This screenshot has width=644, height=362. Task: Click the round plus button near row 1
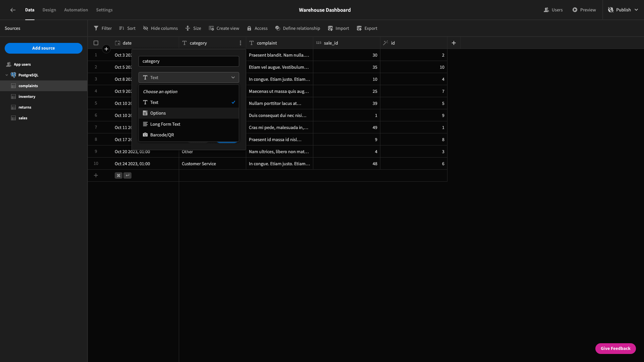pos(106,49)
